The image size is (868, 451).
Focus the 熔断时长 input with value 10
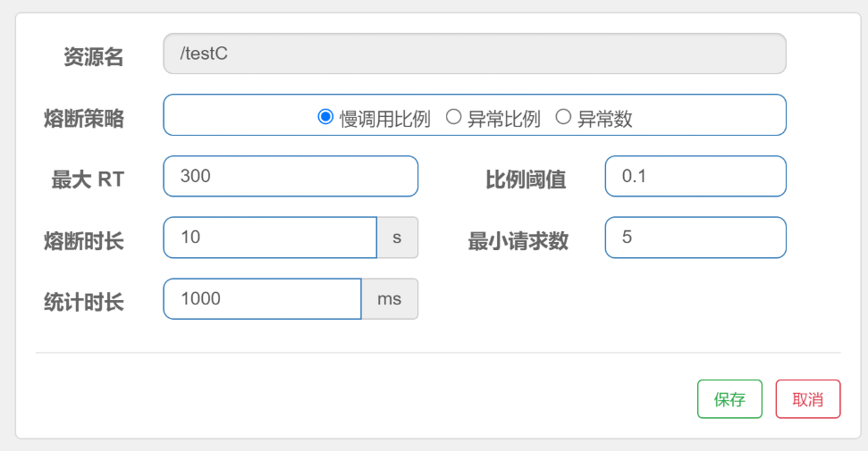[270, 238]
